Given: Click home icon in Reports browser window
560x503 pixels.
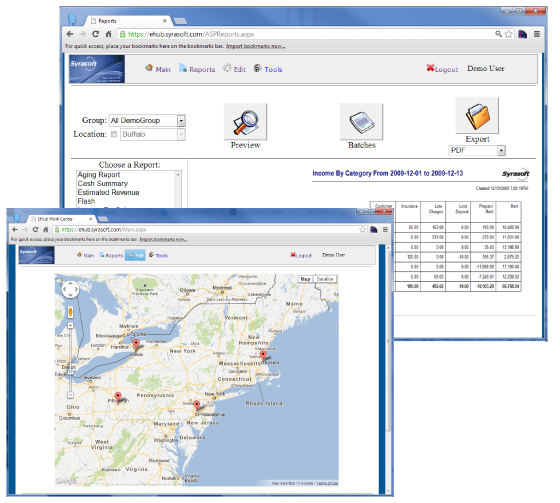Looking at the screenshot, I should point(109,34).
